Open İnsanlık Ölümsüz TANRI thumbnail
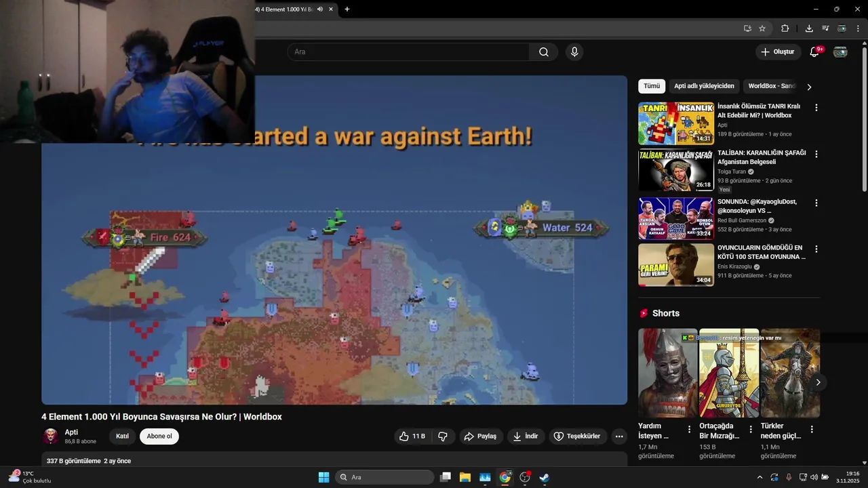This screenshot has height=488, width=868. pos(676,123)
